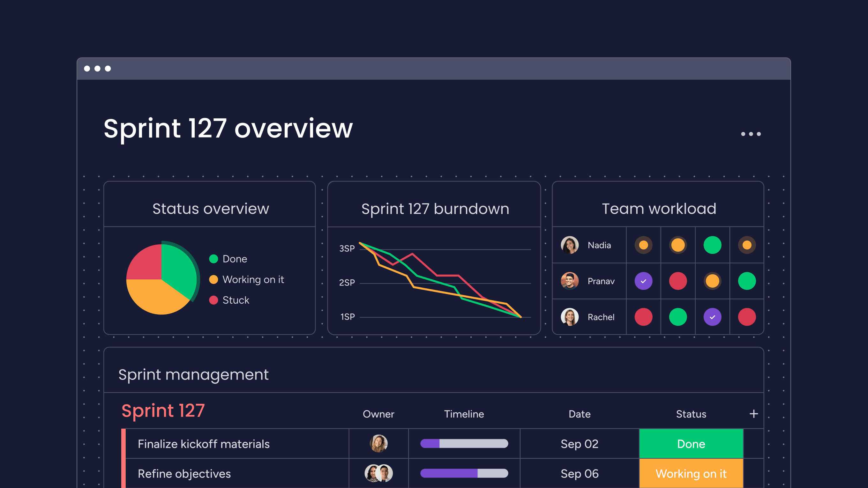The width and height of the screenshot is (868, 488).
Task: Click the Working on it button for Refine objectives
Action: (x=690, y=474)
